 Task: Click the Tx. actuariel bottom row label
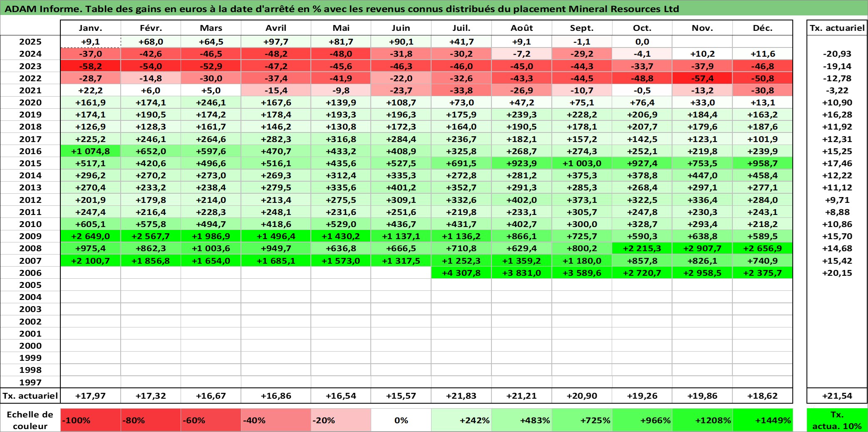coord(30,396)
